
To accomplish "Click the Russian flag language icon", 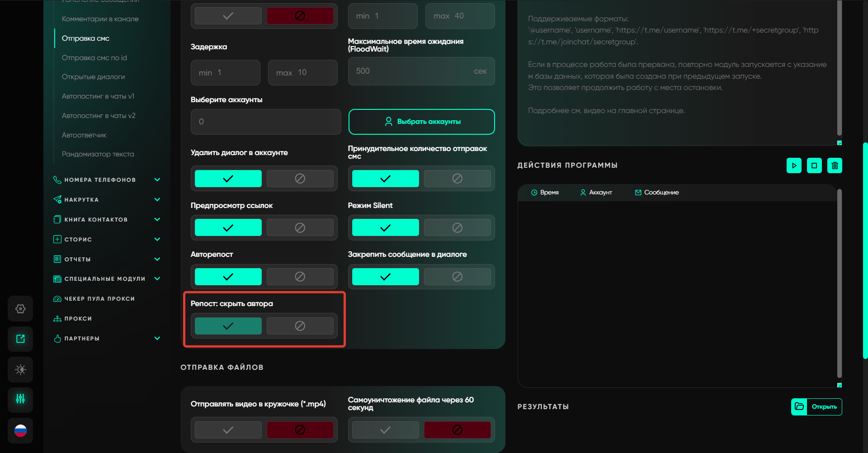I will pos(20,430).
